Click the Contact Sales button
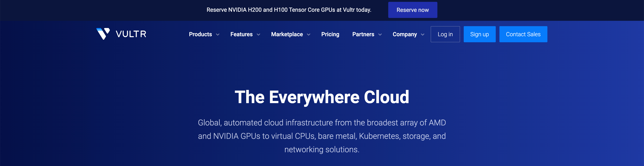The height and width of the screenshot is (166, 644). coord(523,34)
